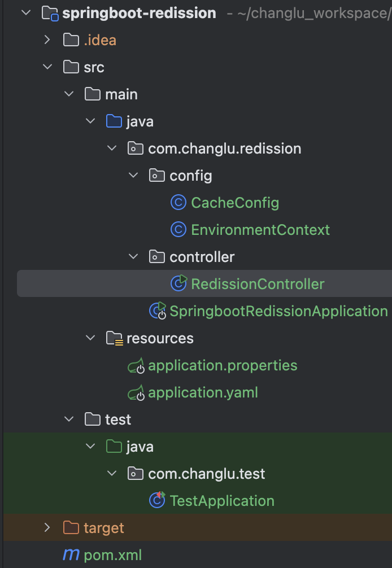Select the springboot-redission project name
Viewport: 392px width, 568px height.
click(x=139, y=13)
